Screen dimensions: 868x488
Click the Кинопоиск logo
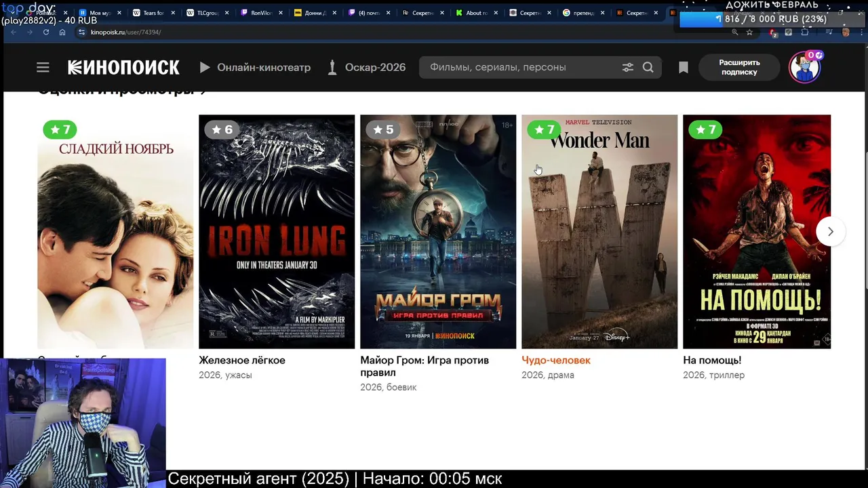click(x=123, y=67)
